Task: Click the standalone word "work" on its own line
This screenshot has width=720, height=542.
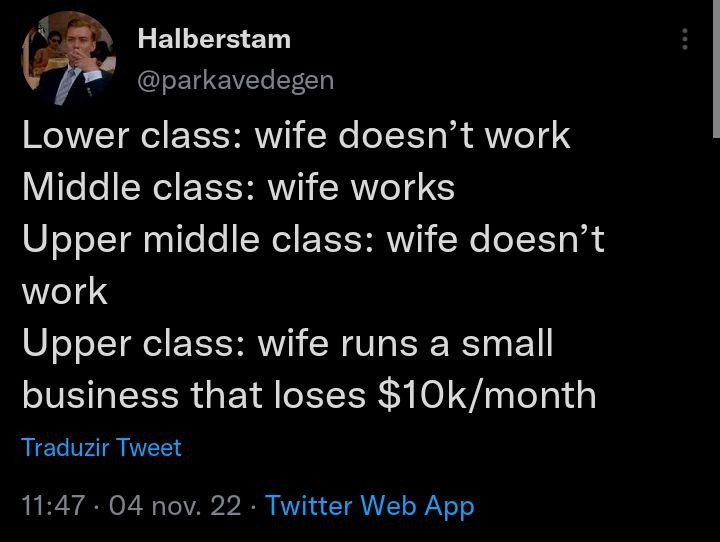Action: pos(64,291)
